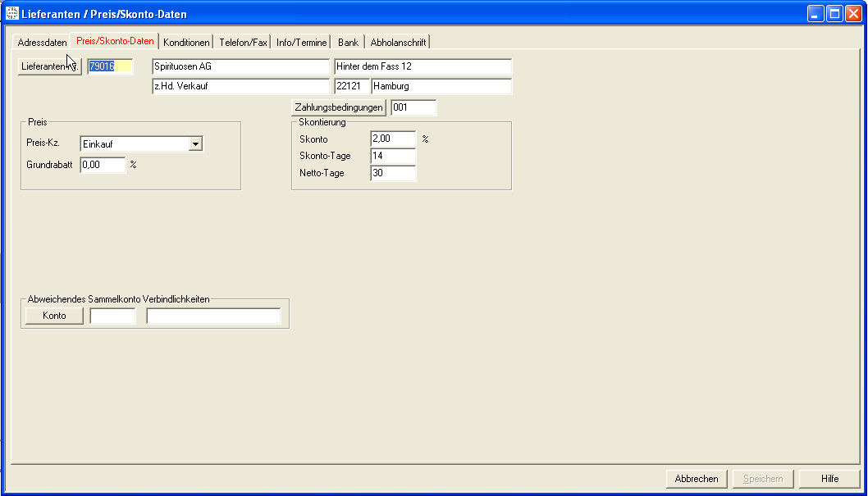Switch to the Abholanschrift tab
The height and width of the screenshot is (496, 868).
(398, 43)
